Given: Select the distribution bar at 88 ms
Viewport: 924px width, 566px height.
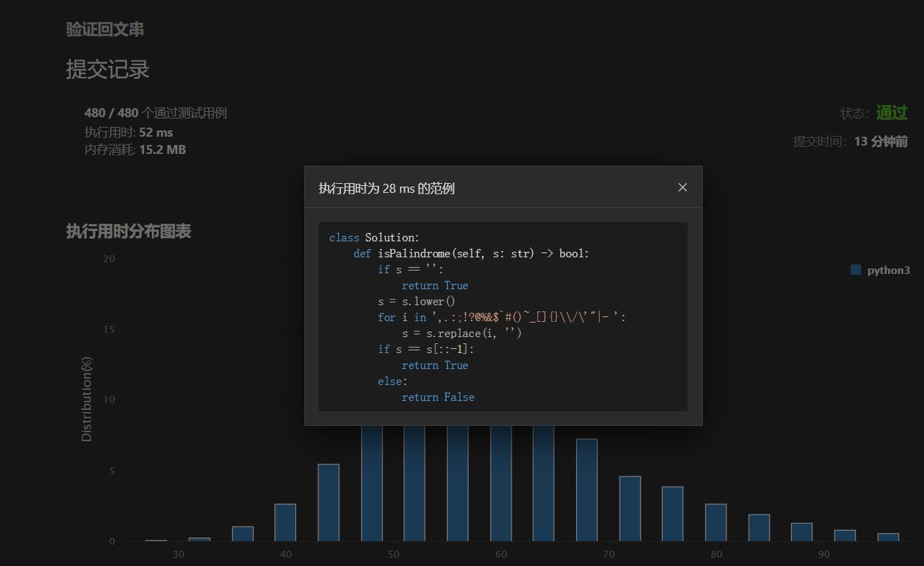Looking at the screenshot, I should pyautogui.click(x=801, y=532).
